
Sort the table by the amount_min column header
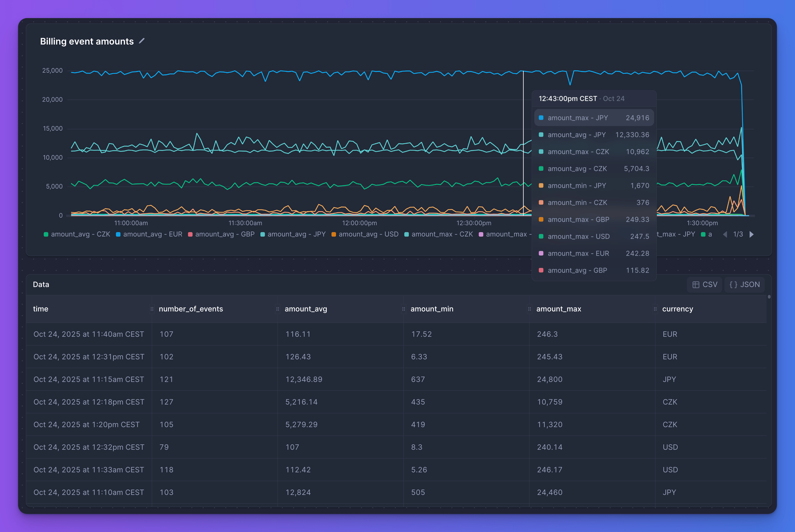click(x=432, y=309)
